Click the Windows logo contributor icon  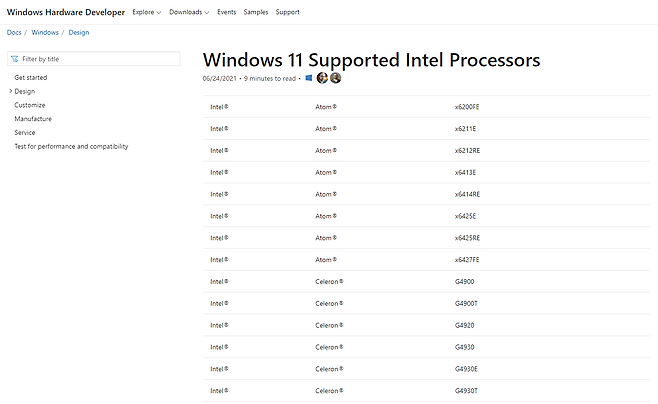(x=309, y=78)
